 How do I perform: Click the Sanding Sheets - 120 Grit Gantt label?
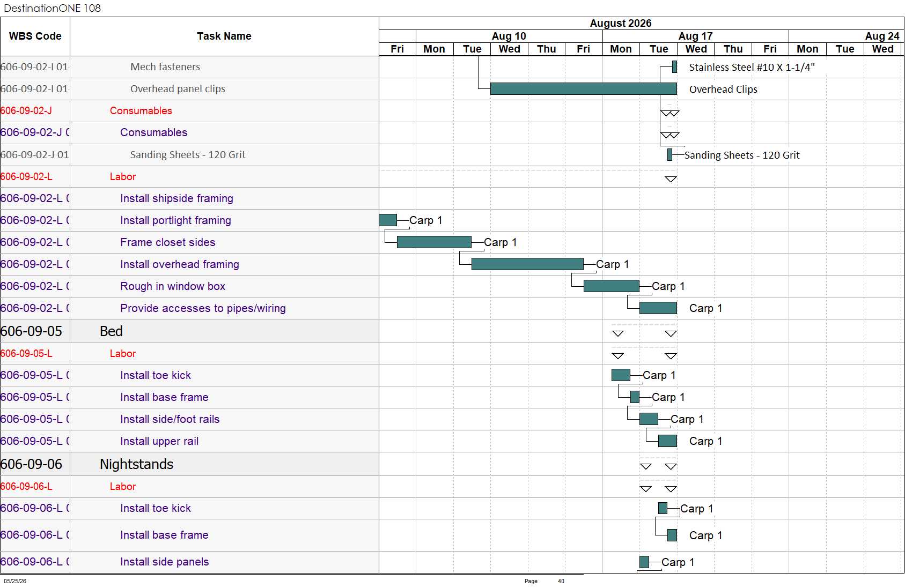[x=742, y=155]
